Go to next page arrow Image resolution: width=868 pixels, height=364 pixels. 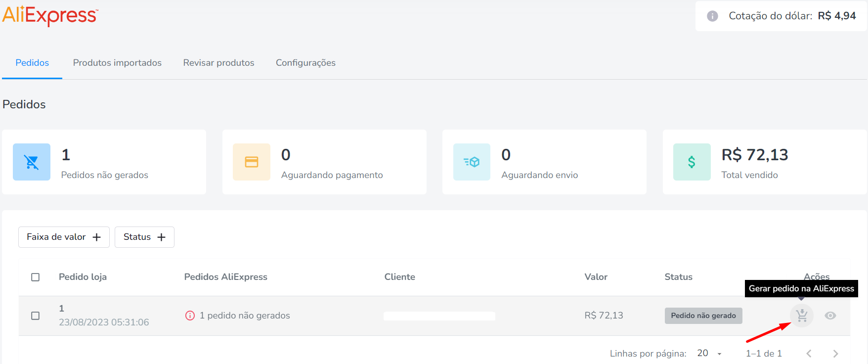tap(835, 354)
